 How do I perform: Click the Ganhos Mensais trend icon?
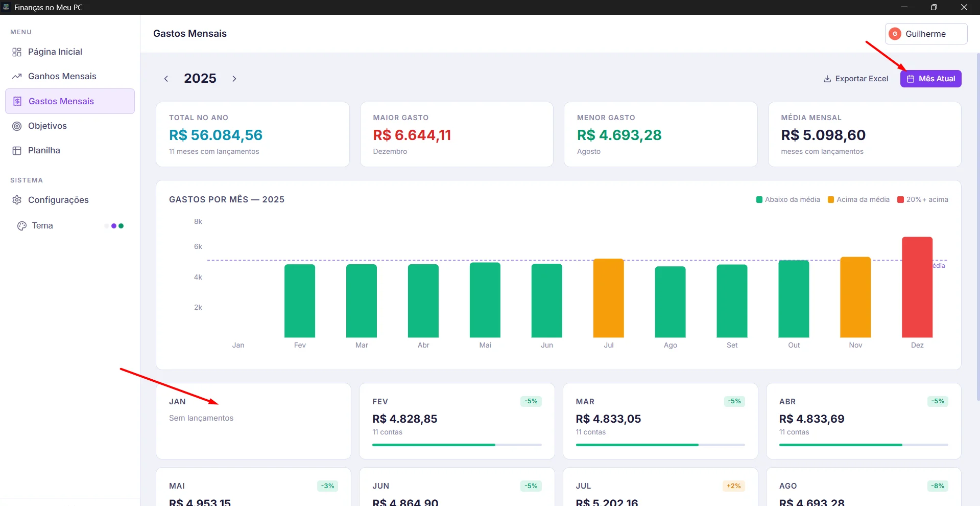pos(17,77)
